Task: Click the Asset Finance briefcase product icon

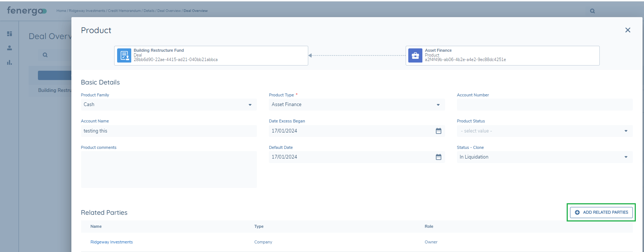Action: (x=415, y=55)
